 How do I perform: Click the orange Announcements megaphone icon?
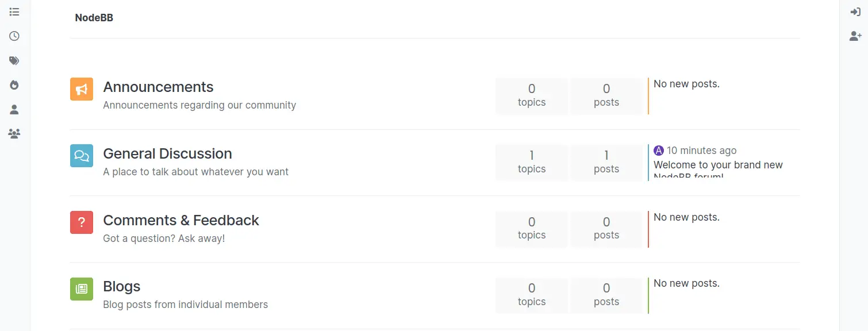tap(82, 89)
